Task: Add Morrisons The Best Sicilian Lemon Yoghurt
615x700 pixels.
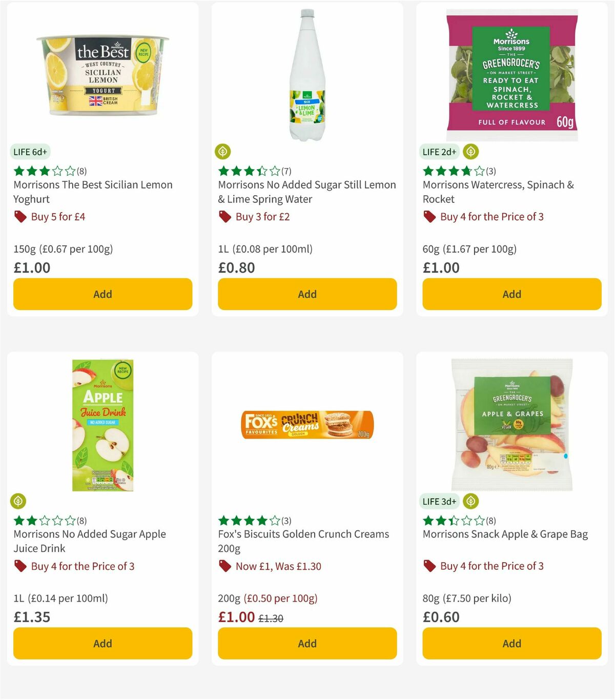Action: 102,294
